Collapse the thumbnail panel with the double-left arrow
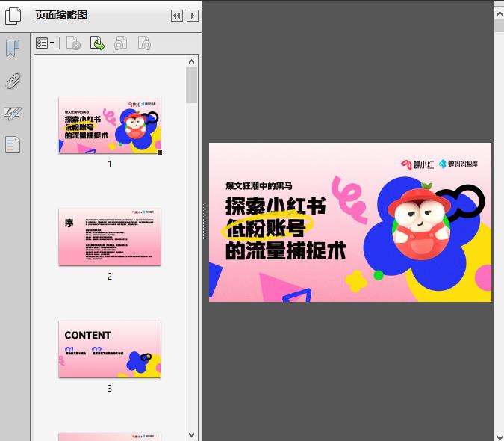The image size is (504, 441). click(177, 16)
